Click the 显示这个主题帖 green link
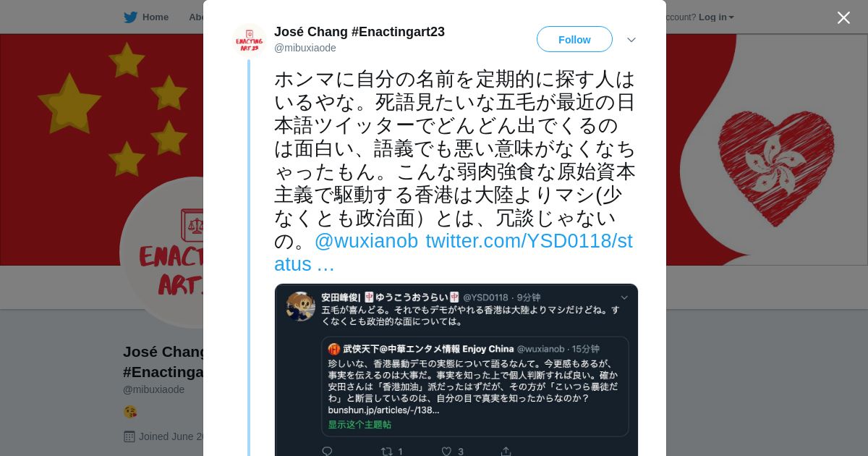Viewport: 868px width, 456px height. click(359, 425)
